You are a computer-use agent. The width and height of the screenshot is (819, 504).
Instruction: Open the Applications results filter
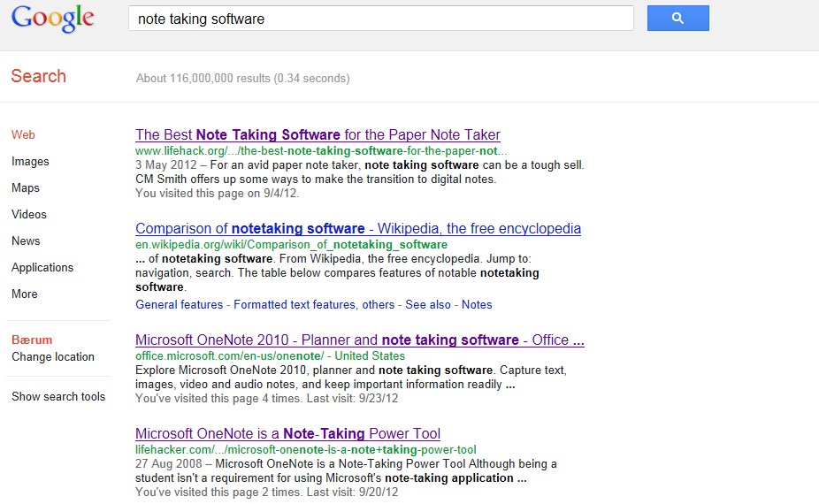point(42,267)
